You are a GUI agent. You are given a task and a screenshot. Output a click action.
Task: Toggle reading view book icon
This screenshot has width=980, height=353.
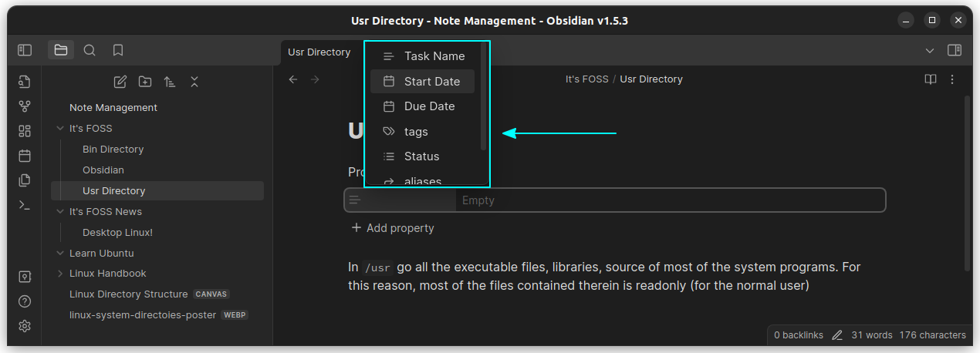(931, 79)
